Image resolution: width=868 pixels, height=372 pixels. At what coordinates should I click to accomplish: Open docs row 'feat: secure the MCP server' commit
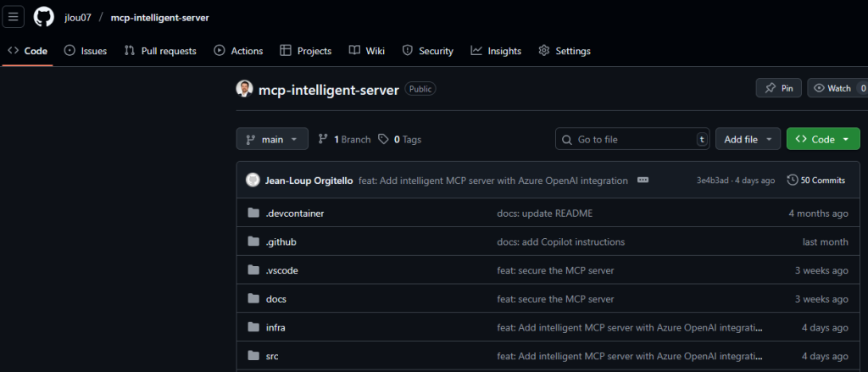[x=555, y=299]
